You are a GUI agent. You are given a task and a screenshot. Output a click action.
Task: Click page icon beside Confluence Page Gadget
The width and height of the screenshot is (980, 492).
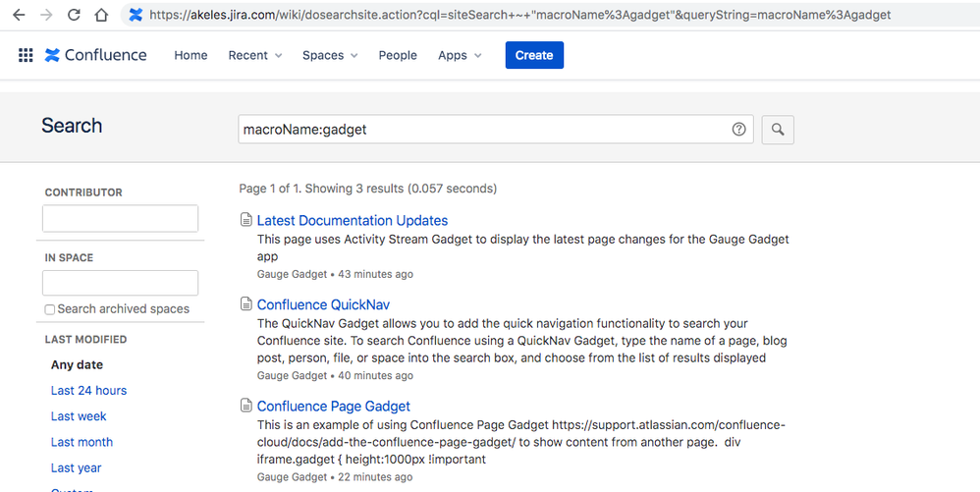tap(246, 406)
